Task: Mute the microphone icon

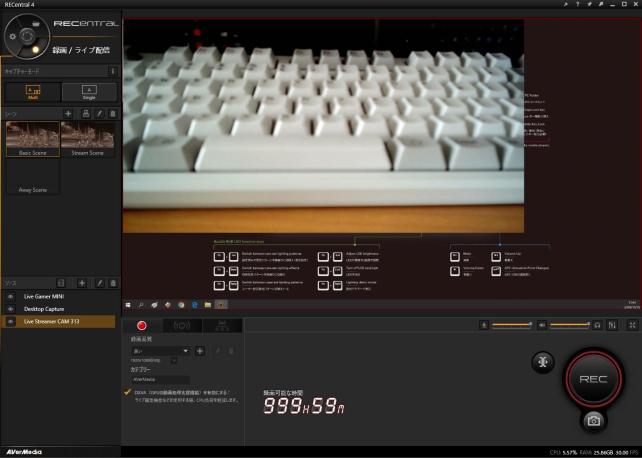Action: pos(484,325)
